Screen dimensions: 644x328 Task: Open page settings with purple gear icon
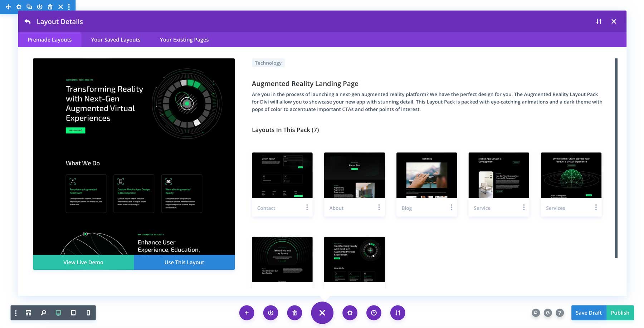pos(350,313)
